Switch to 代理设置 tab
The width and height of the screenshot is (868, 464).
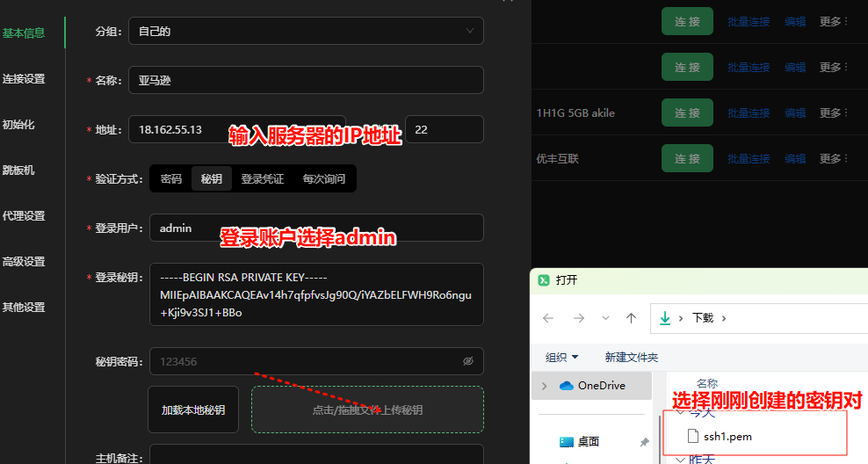(24, 216)
